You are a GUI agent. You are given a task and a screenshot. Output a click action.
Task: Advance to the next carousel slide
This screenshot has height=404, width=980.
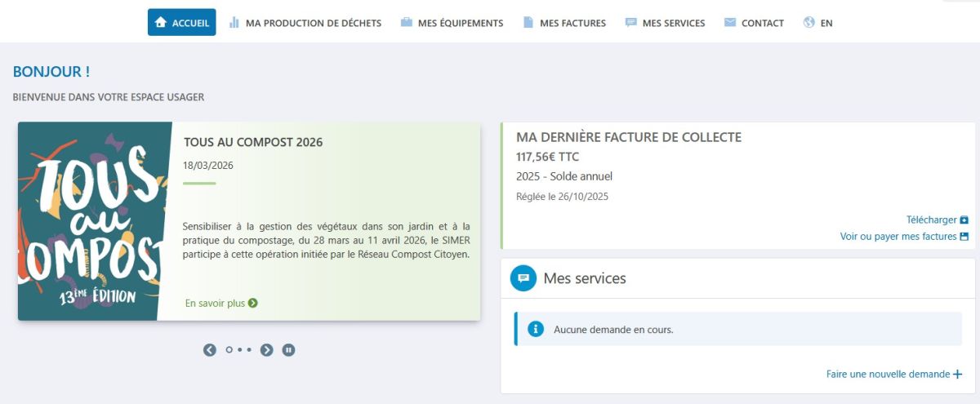point(267,350)
